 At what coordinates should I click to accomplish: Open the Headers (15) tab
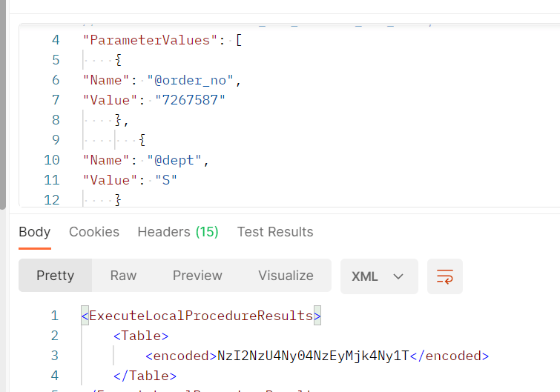click(178, 232)
